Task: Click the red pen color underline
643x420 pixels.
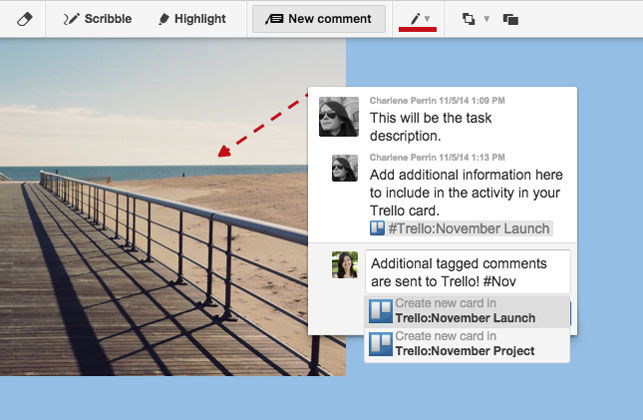Action: pos(417,29)
